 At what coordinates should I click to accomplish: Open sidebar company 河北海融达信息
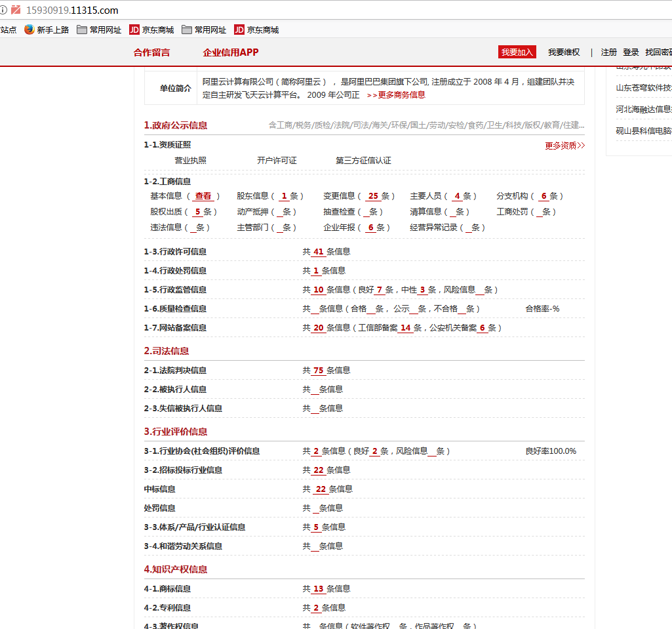[644, 110]
